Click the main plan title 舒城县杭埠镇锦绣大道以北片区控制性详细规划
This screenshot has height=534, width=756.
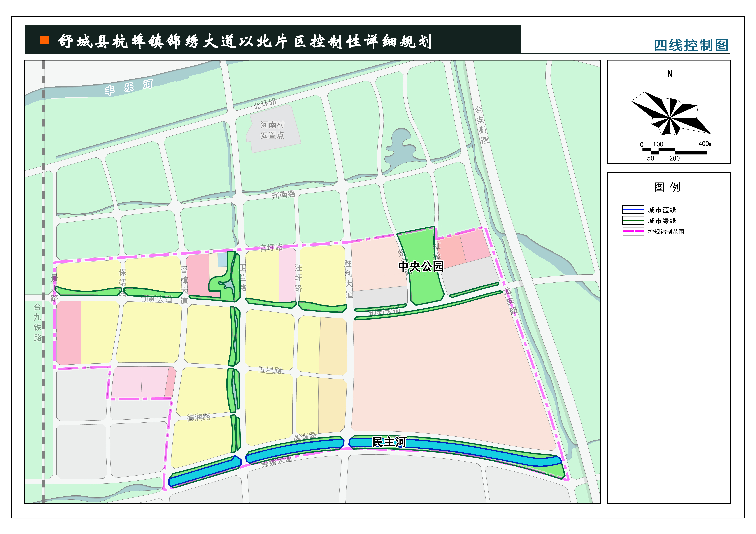pyautogui.click(x=245, y=42)
